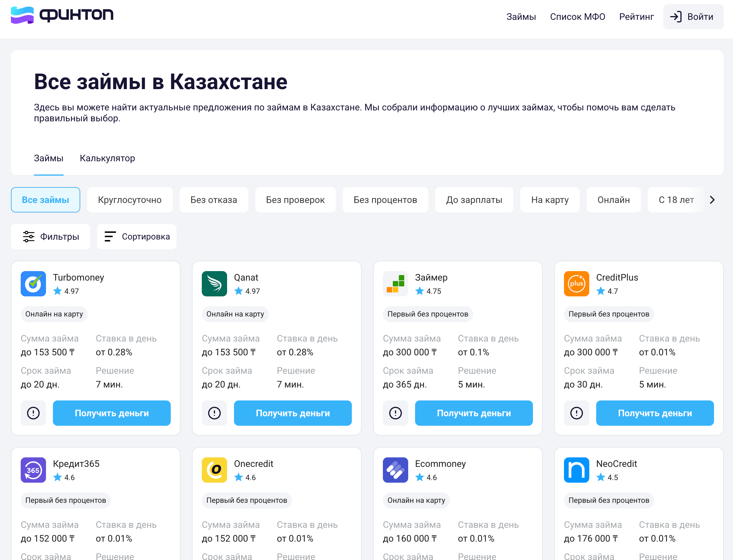Select the До зарплаты filter chip
733x560 pixels.
[x=474, y=200]
